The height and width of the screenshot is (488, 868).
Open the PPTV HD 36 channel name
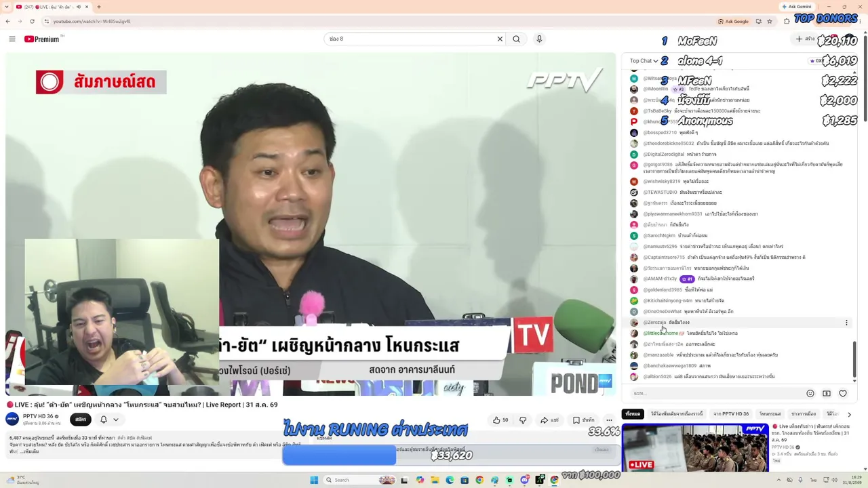[x=38, y=416]
